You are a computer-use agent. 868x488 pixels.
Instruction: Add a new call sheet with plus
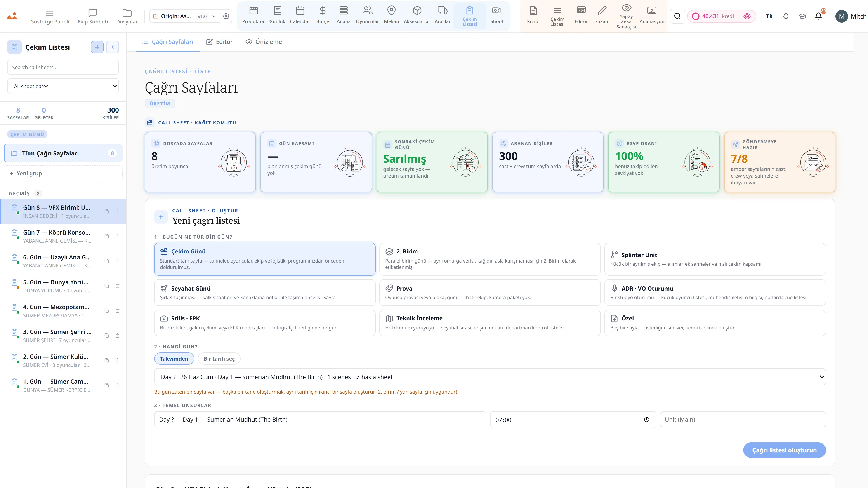click(x=97, y=47)
